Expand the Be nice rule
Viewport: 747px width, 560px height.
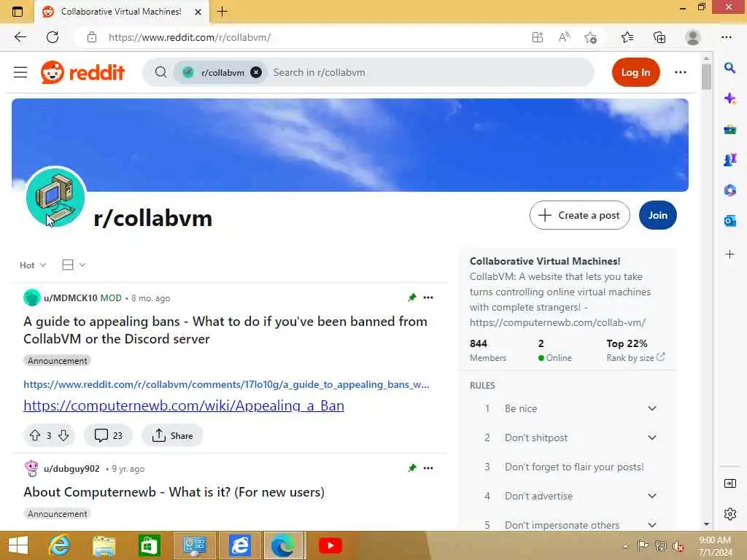652,408
